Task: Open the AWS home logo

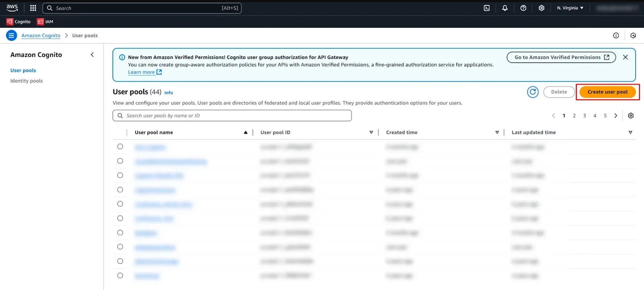Action: [x=12, y=8]
